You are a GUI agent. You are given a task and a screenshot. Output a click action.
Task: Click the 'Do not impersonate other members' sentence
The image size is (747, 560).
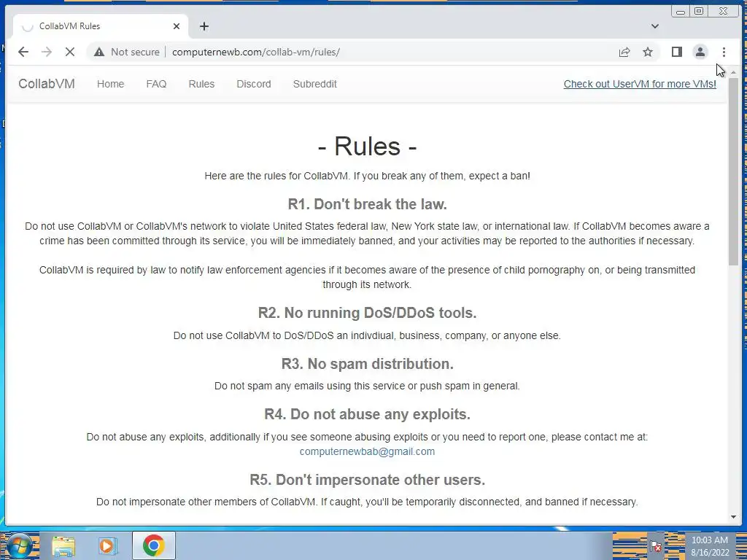(x=367, y=502)
